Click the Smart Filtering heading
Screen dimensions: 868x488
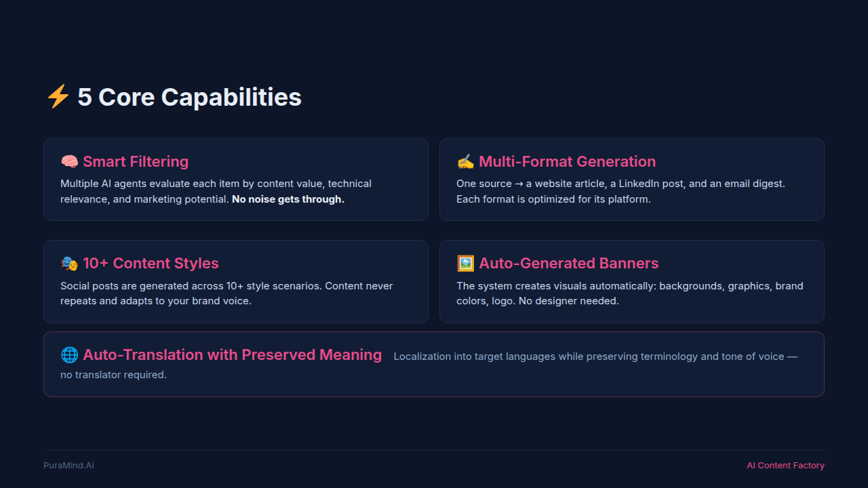click(136, 162)
